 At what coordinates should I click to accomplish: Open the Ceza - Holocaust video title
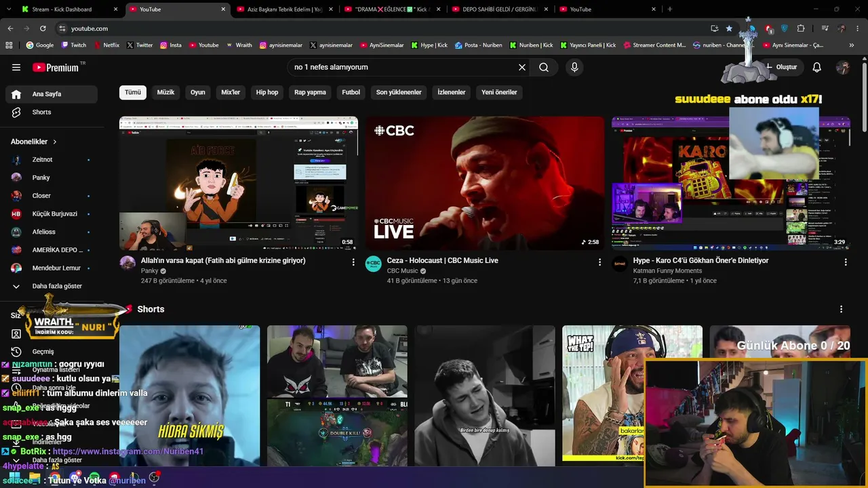(442, 260)
